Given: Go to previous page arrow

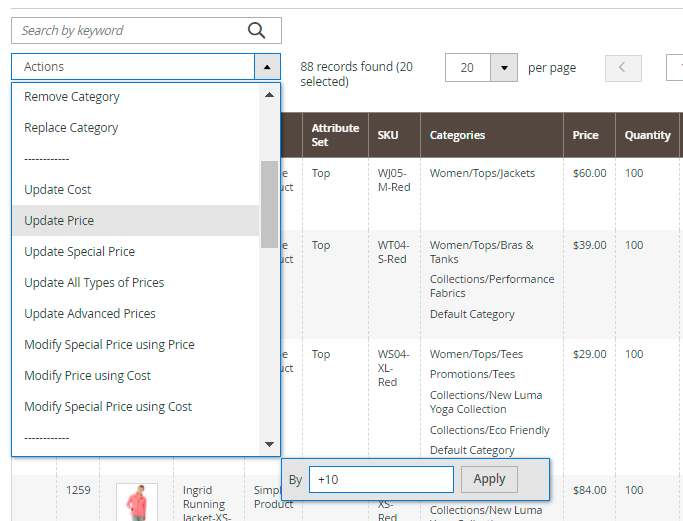Looking at the screenshot, I should (623, 68).
